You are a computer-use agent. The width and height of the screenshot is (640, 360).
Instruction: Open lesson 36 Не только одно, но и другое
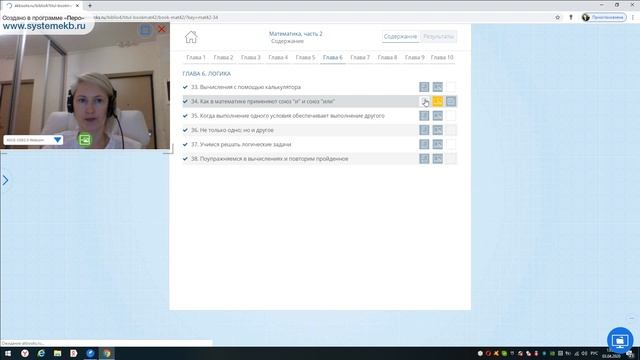pyautogui.click(x=232, y=130)
